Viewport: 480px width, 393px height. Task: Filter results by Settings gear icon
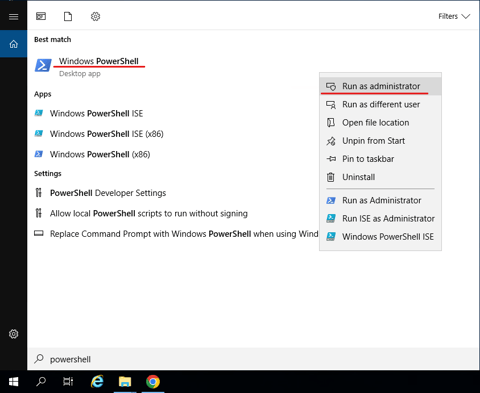coord(95,16)
